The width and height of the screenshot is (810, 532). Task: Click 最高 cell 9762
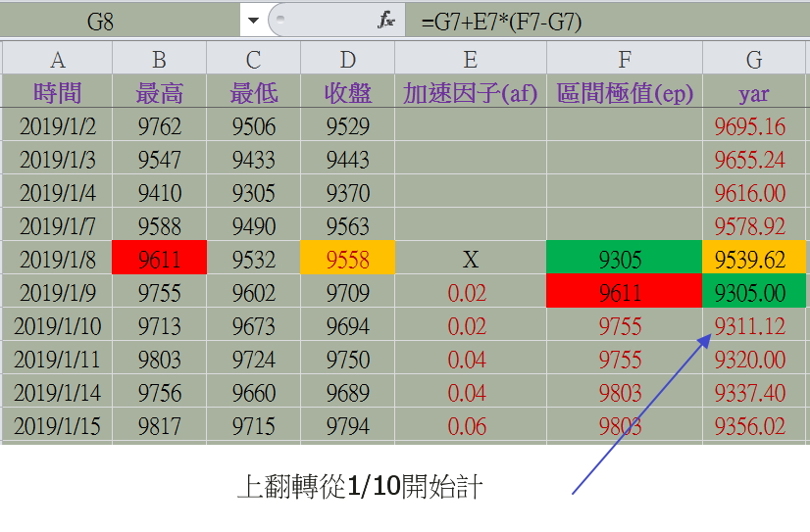pos(159,125)
